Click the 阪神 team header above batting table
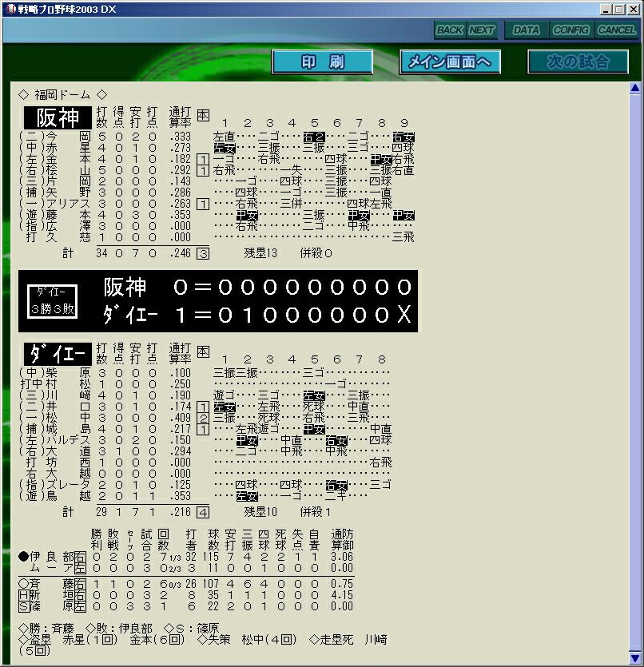 [58, 118]
